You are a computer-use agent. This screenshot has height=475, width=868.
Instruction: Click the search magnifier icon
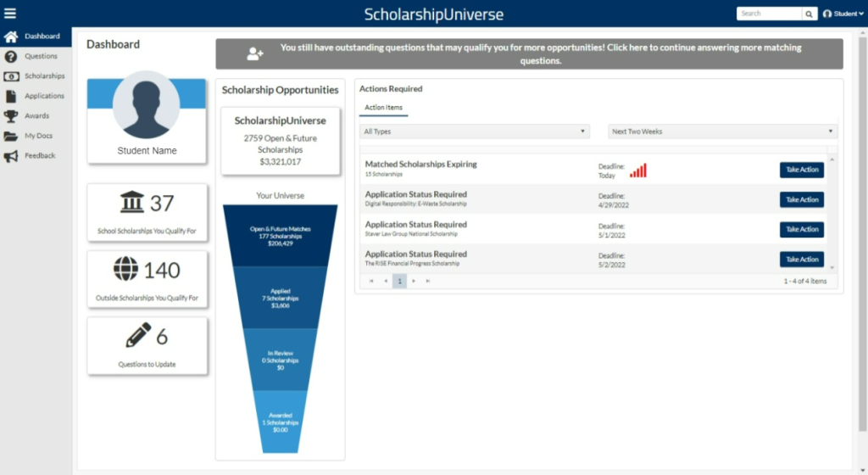click(809, 14)
